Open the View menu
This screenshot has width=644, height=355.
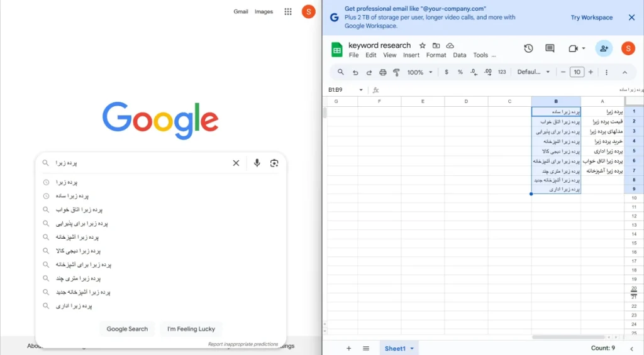coord(390,55)
